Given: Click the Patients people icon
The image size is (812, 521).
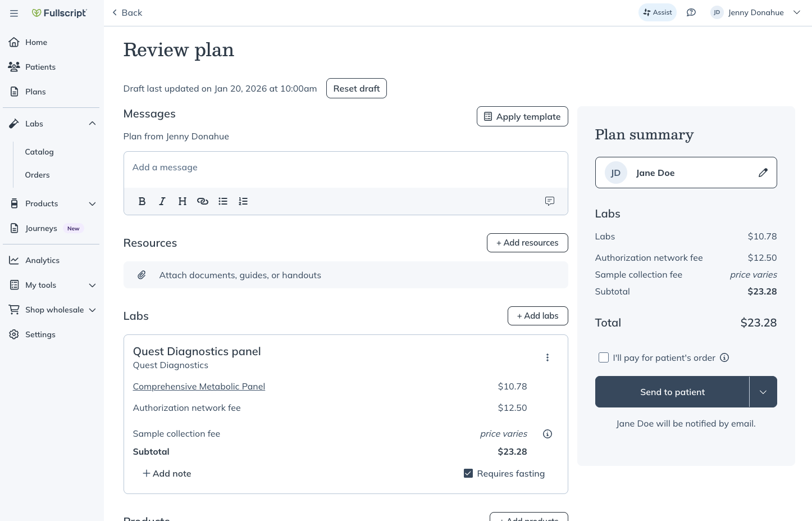Looking at the screenshot, I should coord(14,67).
